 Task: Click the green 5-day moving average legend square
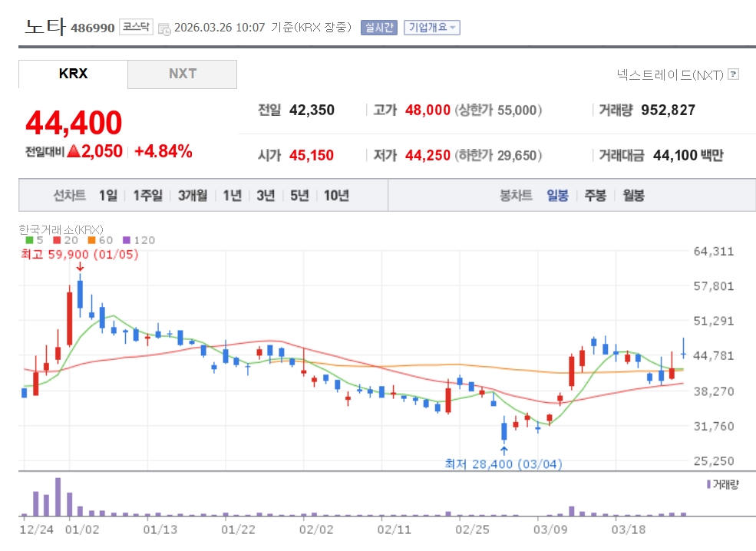coord(29,240)
